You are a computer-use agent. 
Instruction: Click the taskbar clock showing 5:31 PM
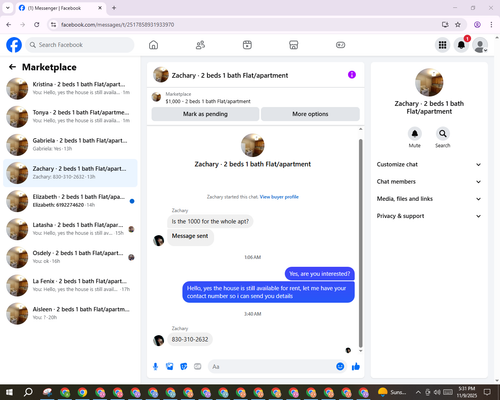tap(467, 392)
